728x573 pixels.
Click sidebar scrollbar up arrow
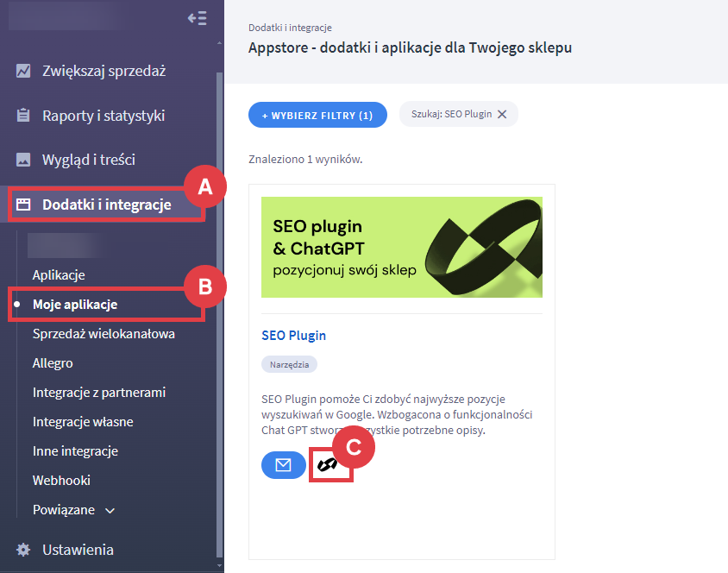220,43
